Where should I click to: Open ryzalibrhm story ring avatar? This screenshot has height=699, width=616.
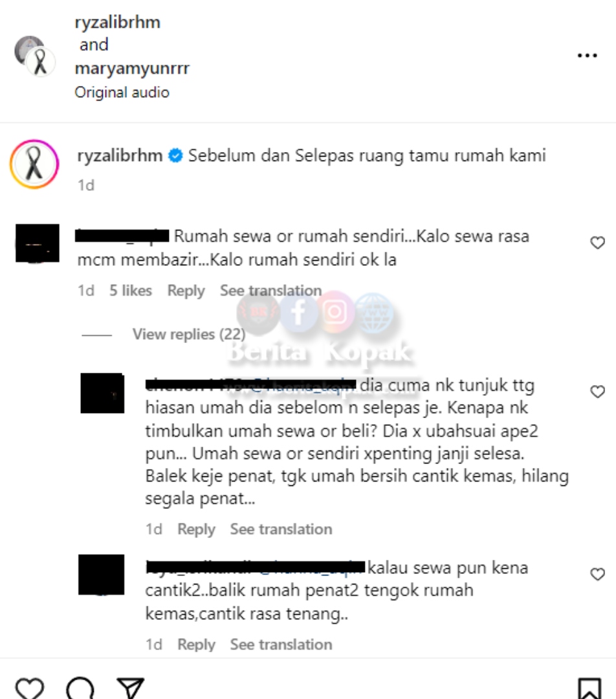coord(34,164)
